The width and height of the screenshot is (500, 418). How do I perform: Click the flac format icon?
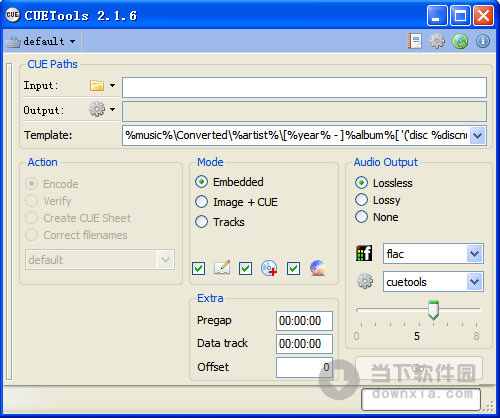[364, 253]
